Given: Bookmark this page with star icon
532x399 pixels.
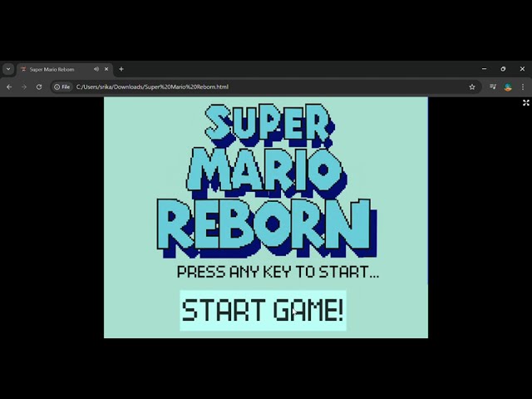Looking at the screenshot, I should [x=472, y=86].
